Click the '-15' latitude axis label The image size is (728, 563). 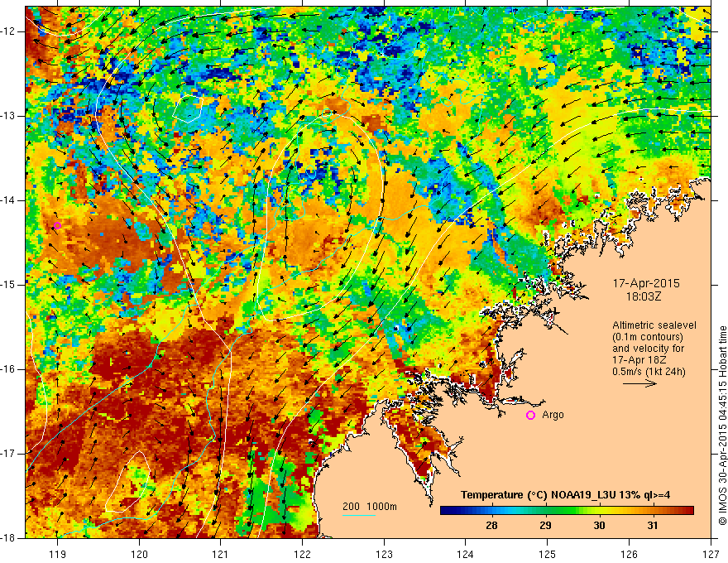tap(8, 285)
